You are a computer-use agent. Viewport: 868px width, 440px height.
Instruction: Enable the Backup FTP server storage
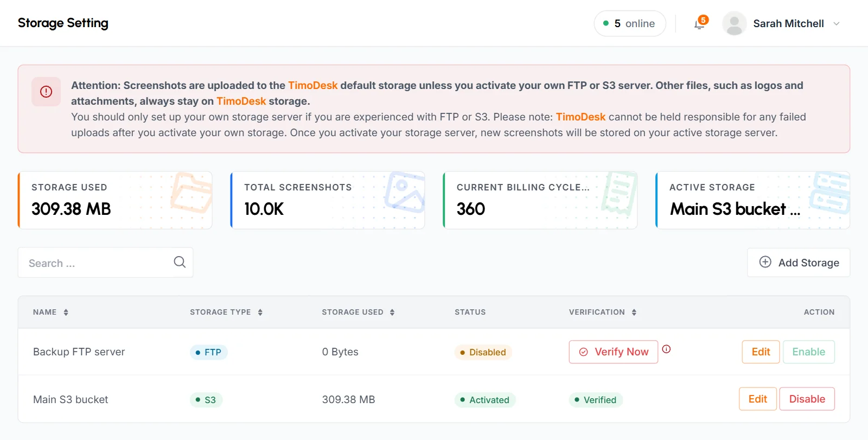(808, 352)
